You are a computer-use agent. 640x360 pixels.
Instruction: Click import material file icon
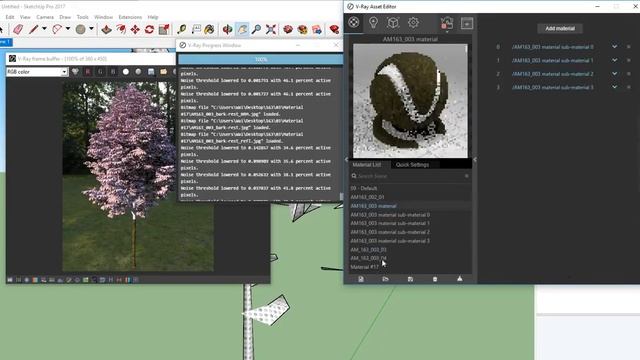click(x=385, y=279)
